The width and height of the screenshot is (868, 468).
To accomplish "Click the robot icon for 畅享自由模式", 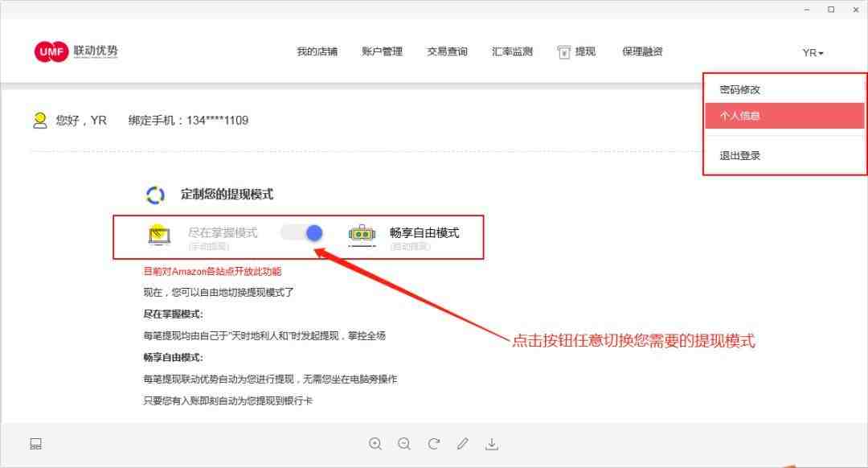I will [x=362, y=234].
